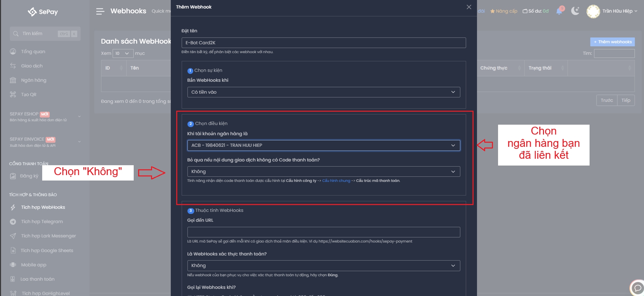
Task: Click the Tích hợp Telegram icon
Action: pyautogui.click(x=13, y=222)
